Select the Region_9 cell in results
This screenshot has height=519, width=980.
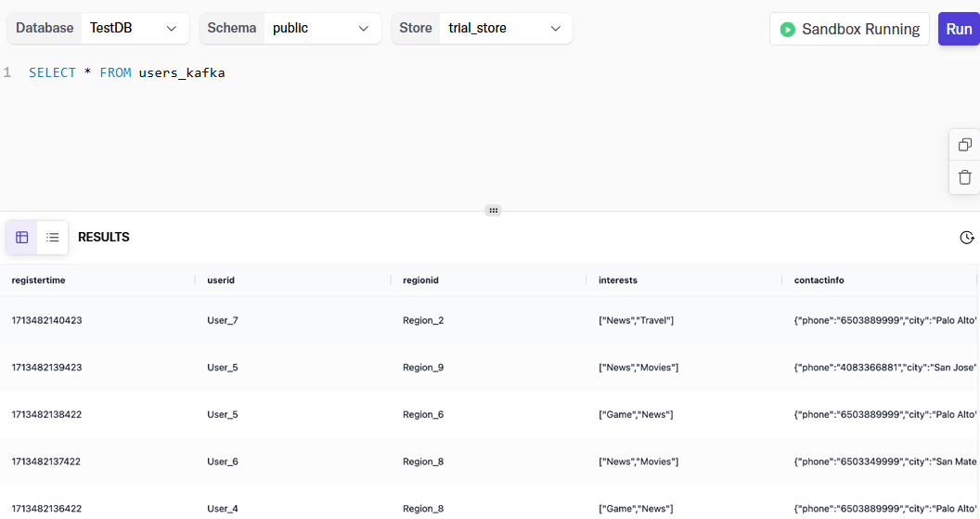click(x=423, y=367)
